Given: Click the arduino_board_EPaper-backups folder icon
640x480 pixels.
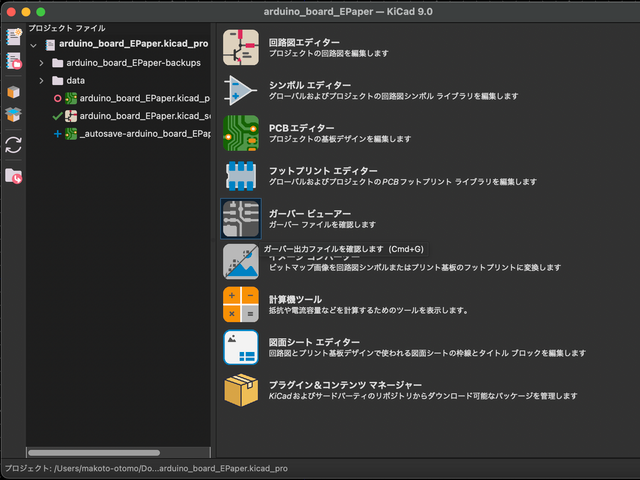Looking at the screenshot, I should (58, 63).
